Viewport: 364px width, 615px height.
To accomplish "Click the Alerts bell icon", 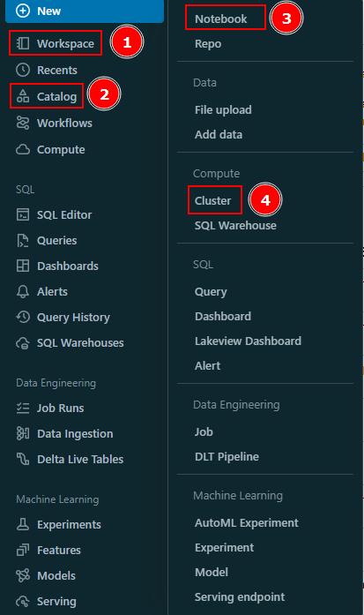I will pos(23,291).
